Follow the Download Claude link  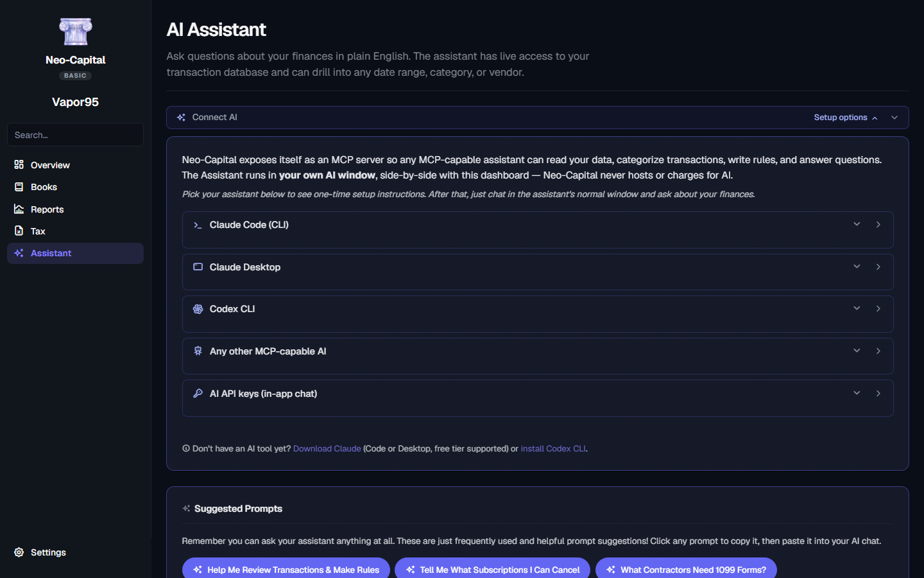pos(327,449)
